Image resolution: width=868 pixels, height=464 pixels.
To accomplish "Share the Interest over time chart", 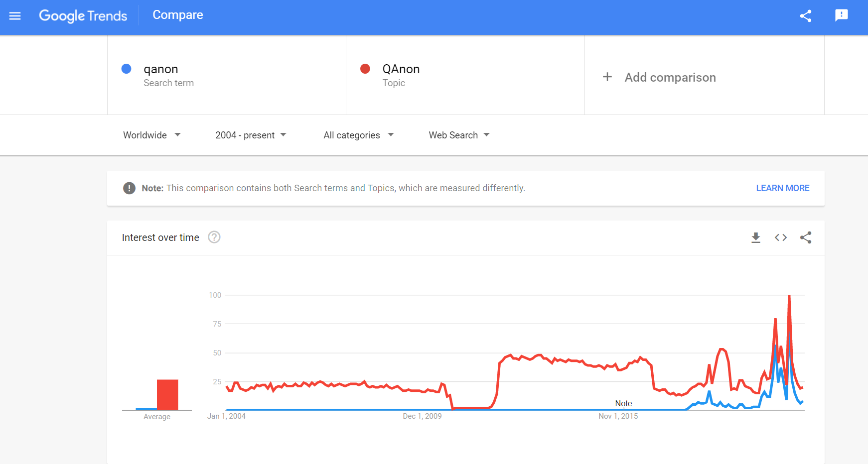I will tap(806, 237).
